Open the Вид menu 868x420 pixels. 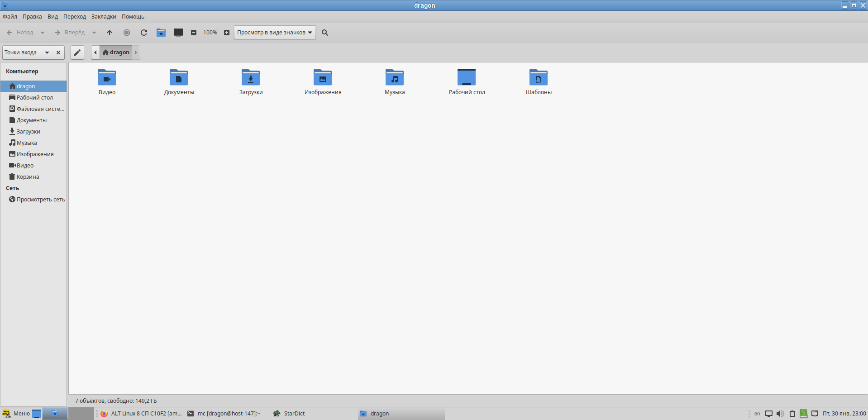coord(52,17)
